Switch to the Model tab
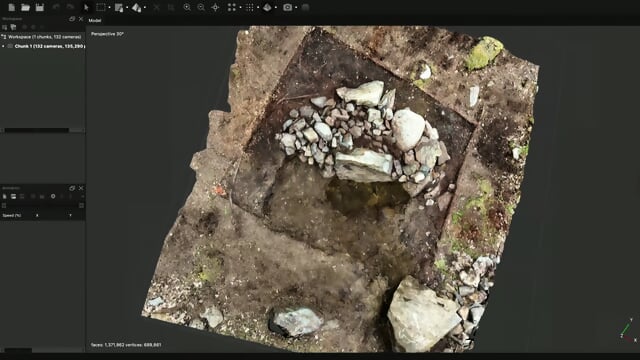640x360 pixels. (x=95, y=20)
